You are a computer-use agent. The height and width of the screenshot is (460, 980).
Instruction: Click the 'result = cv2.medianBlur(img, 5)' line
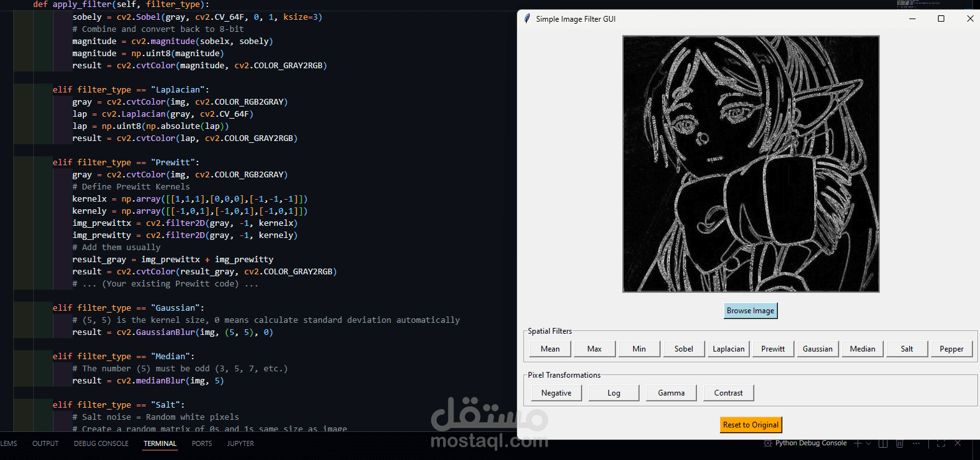click(x=148, y=381)
